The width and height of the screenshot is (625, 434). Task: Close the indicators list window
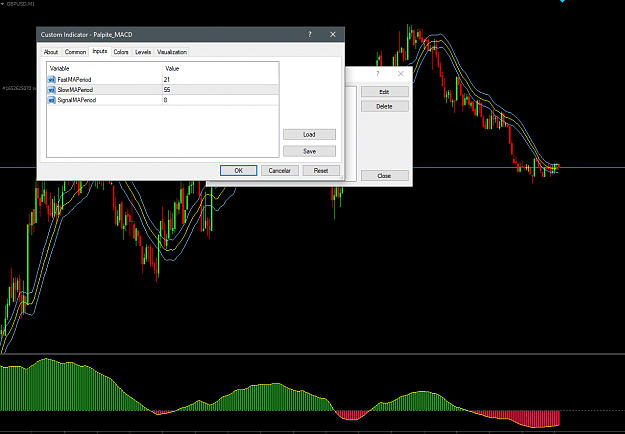[401, 74]
